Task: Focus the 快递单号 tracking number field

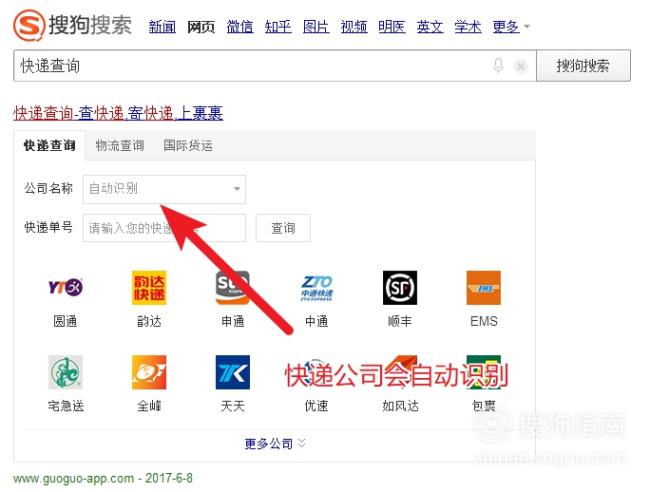Action: click(164, 228)
